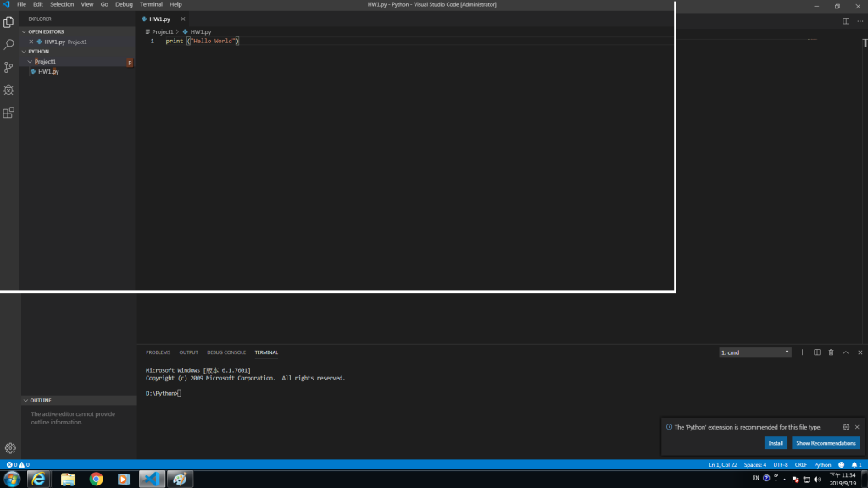868x488 pixels.
Task: Dismiss the Python extension notification
Action: (x=857, y=427)
